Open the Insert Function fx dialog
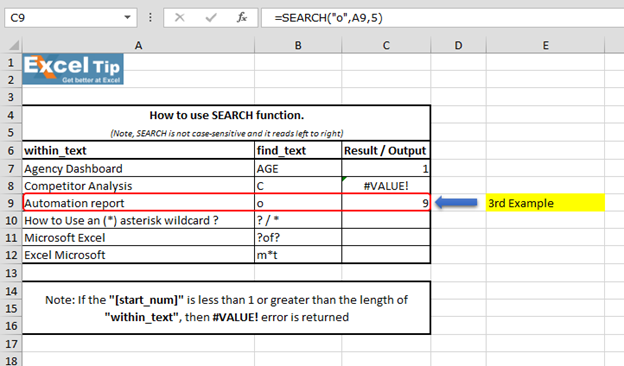 click(x=242, y=18)
